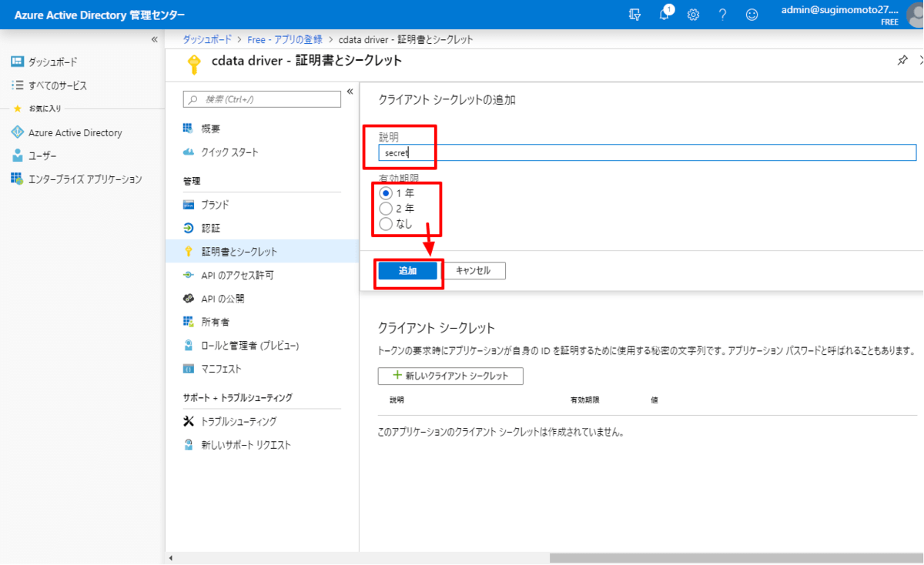The width and height of the screenshot is (924, 565).
Task: Click the horizontal scrollbar left arrow
Action: tap(171, 558)
